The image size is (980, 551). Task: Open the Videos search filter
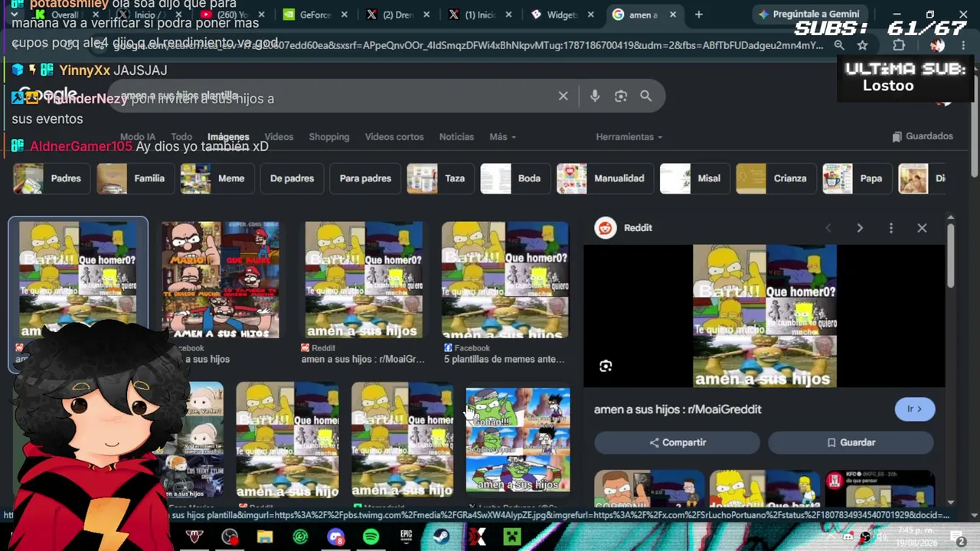(279, 137)
